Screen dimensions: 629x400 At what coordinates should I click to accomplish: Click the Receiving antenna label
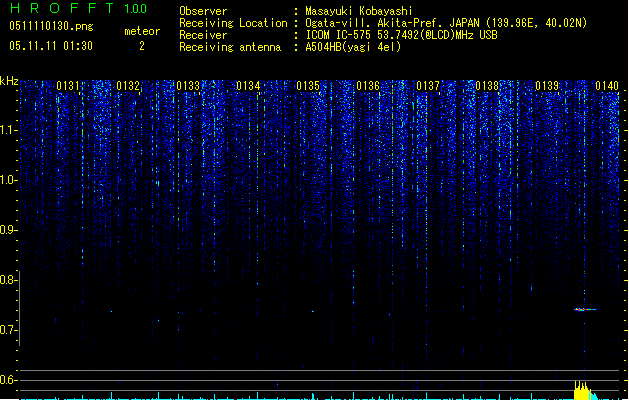[230, 47]
